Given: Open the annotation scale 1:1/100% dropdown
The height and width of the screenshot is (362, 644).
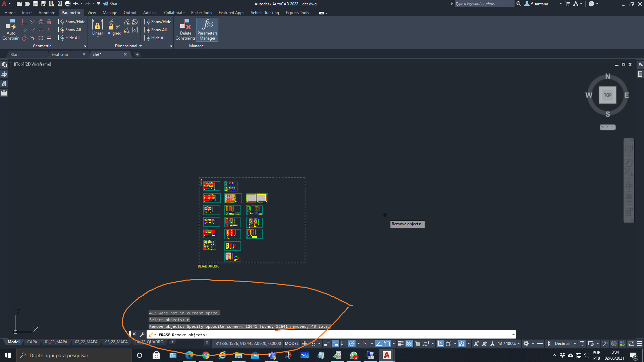Looking at the screenshot, I should [x=507, y=343].
